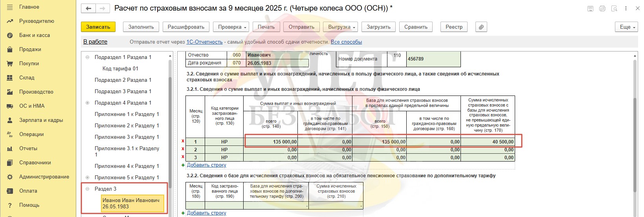Open the Отчеты section

coord(28,149)
